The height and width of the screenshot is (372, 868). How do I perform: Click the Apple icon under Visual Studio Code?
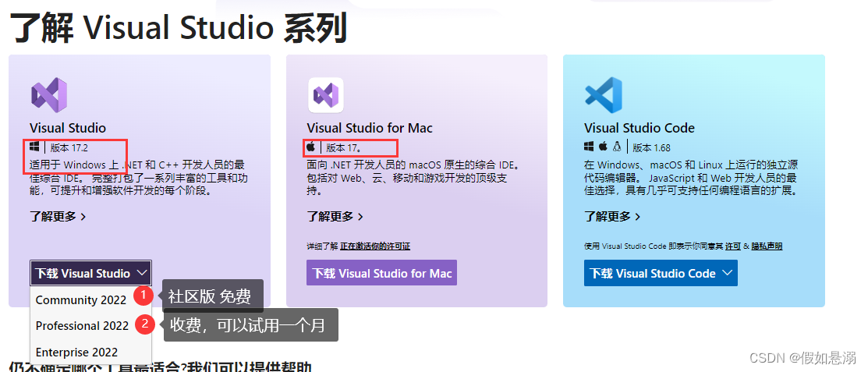pyautogui.click(x=603, y=147)
